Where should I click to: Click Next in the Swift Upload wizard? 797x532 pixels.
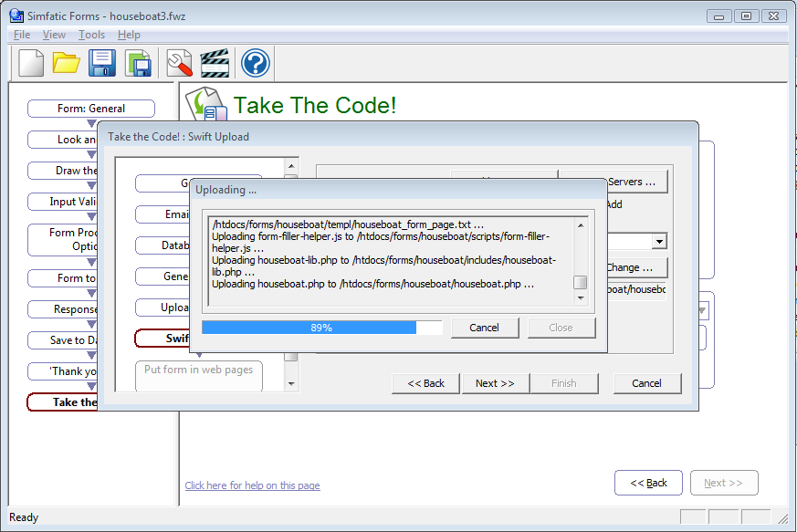coord(495,383)
